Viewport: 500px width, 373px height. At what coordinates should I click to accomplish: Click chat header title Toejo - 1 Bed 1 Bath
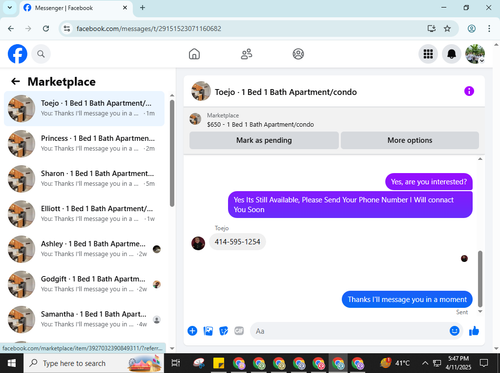coord(286,92)
